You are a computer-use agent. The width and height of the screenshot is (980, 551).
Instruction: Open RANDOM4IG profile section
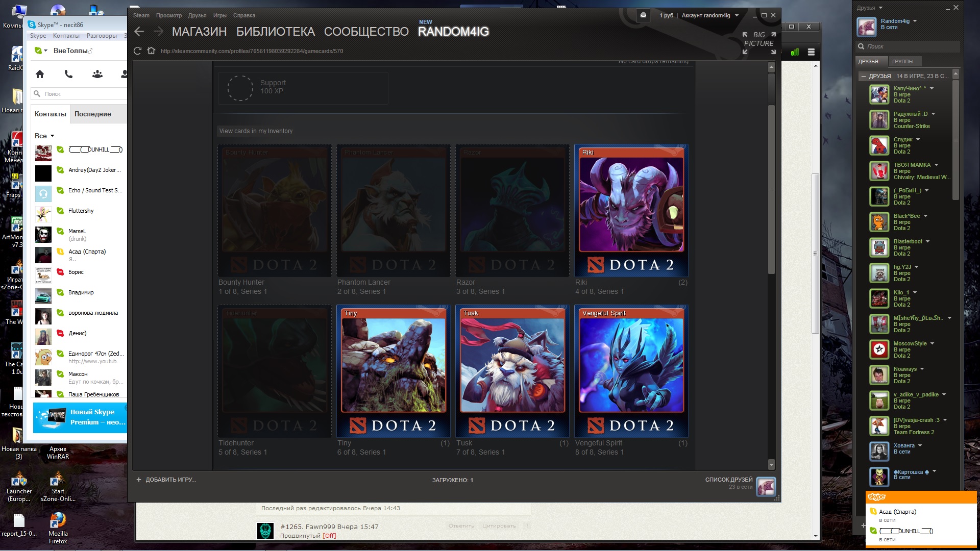tap(453, 32)
